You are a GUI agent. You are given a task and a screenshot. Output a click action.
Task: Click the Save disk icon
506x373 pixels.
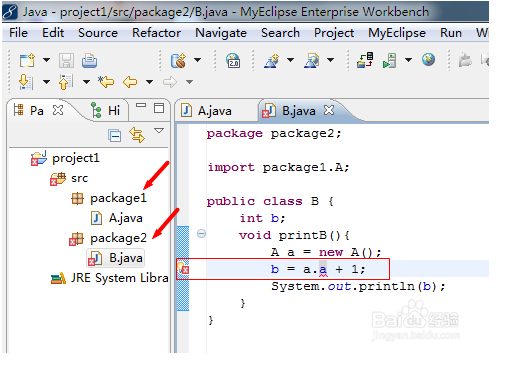coord(66,61)
